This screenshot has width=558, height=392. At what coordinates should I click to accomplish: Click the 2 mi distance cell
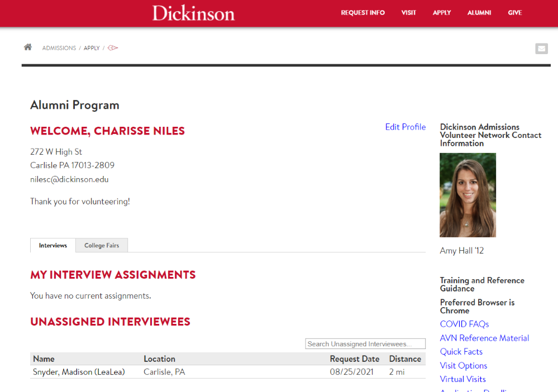click(397, 372)
